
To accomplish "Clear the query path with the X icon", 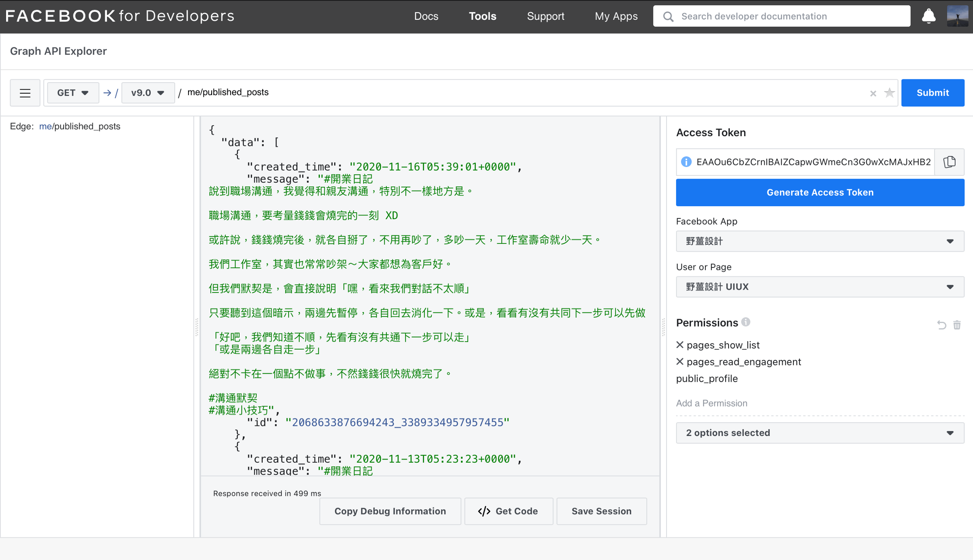I will [873, 93].
